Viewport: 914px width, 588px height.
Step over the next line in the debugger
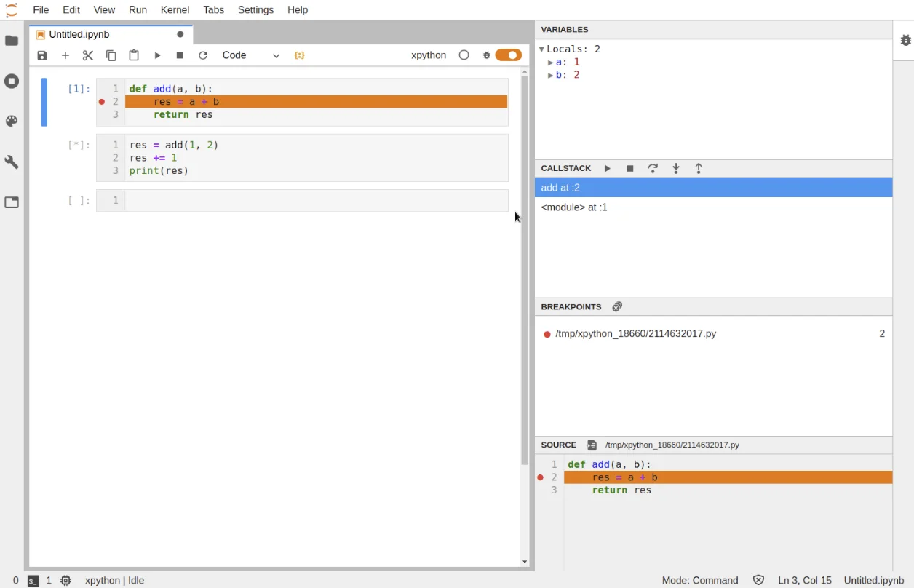pyautogui.click(x=653, y=168)
